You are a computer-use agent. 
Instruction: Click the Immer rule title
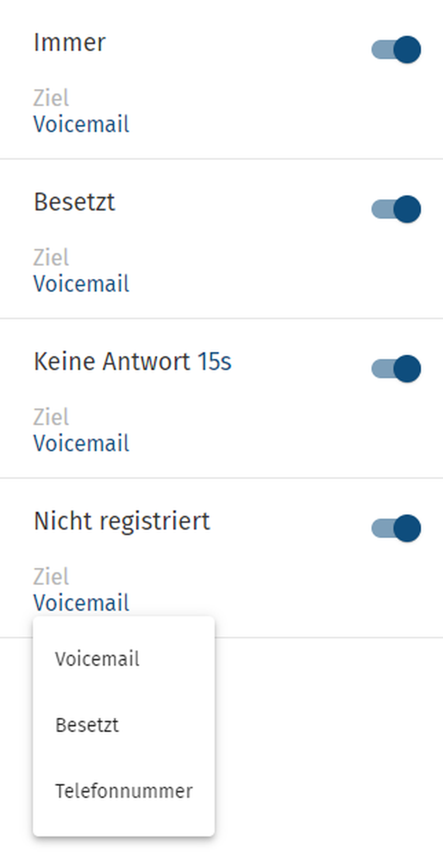pyautogui.click(x=70, y=43)
